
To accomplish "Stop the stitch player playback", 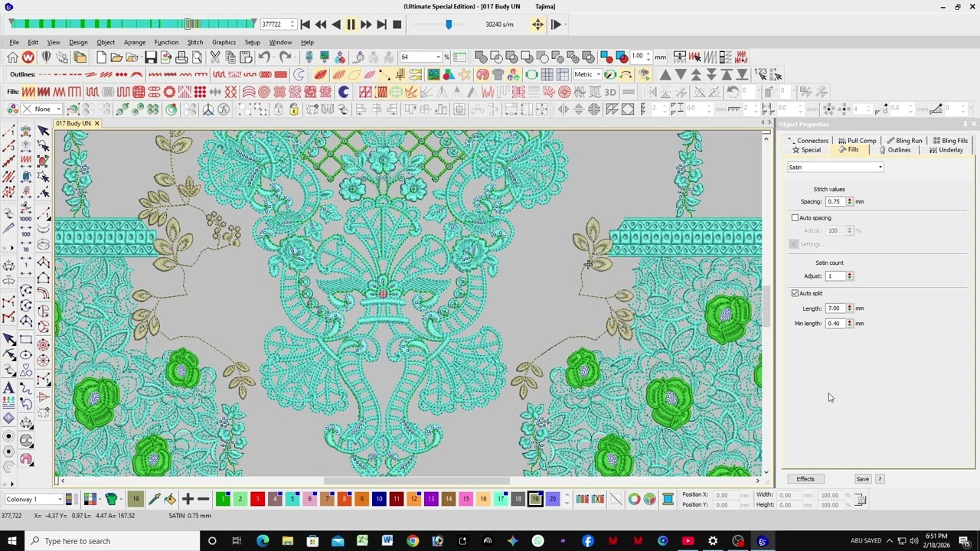I will (x=397, y=24).
